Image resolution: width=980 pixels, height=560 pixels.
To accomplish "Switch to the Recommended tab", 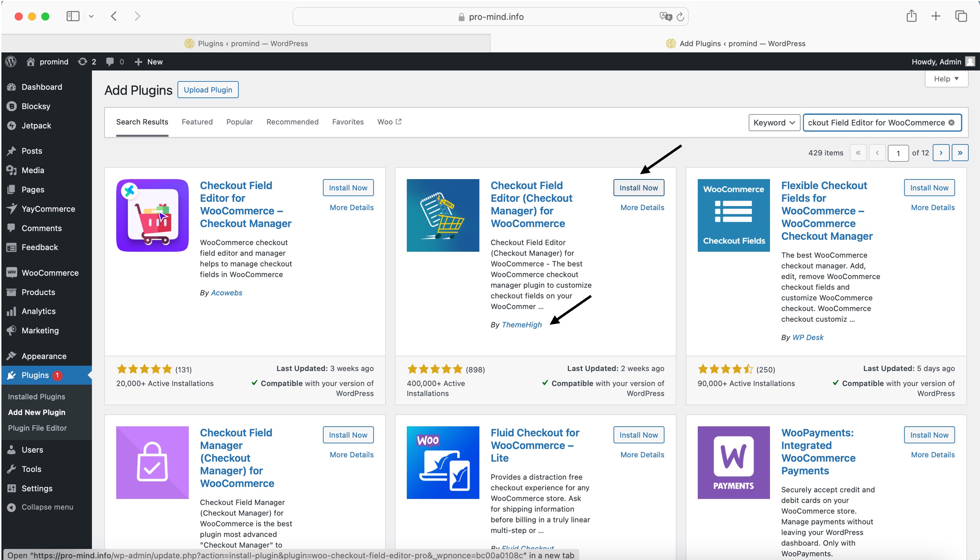I will [292, 122].
